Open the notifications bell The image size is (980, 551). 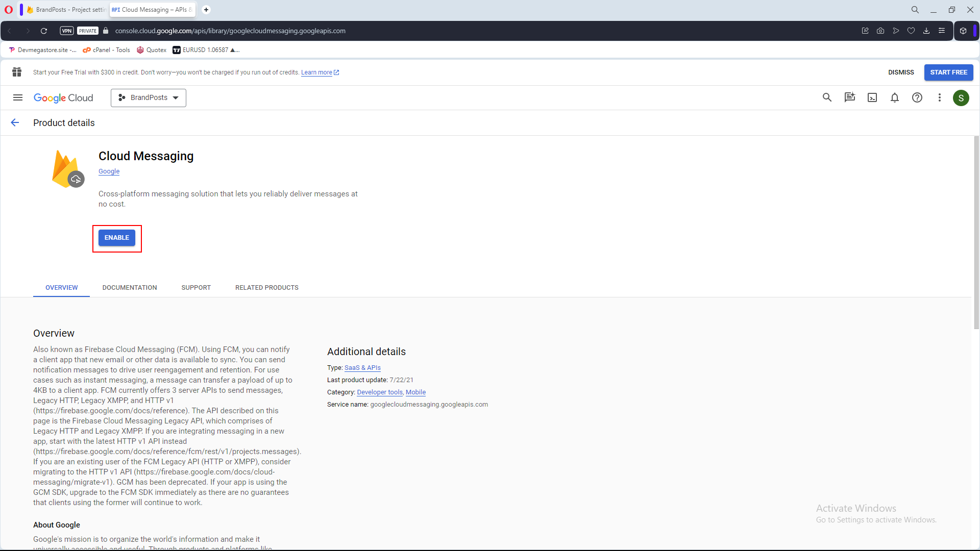point(895,97)
